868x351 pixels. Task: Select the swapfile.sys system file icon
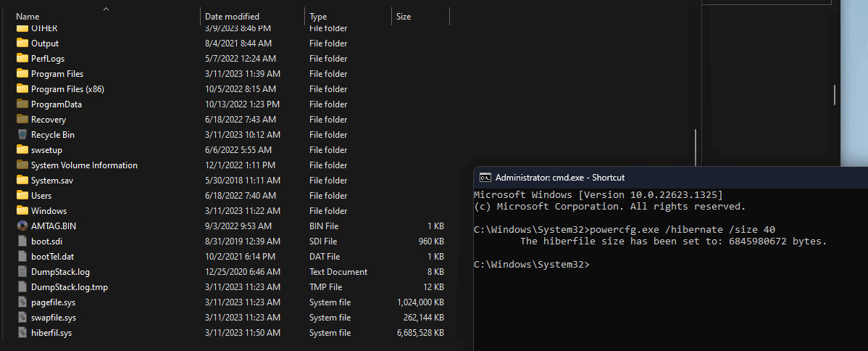(x=22, y=317)
